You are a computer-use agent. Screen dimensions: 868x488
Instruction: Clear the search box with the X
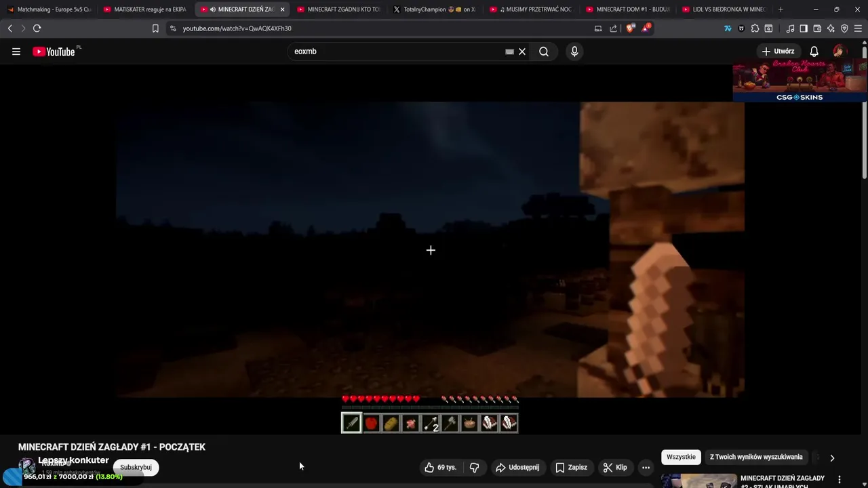click(x=522, y=52)
